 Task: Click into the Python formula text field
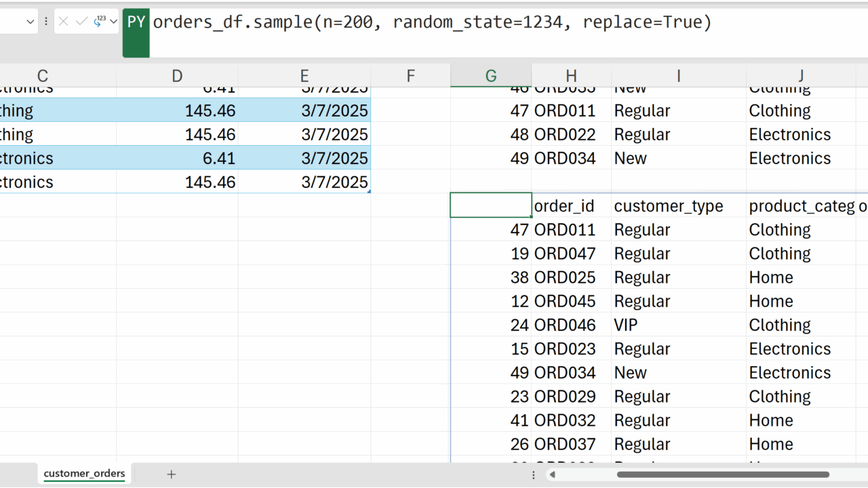(475, 23)
